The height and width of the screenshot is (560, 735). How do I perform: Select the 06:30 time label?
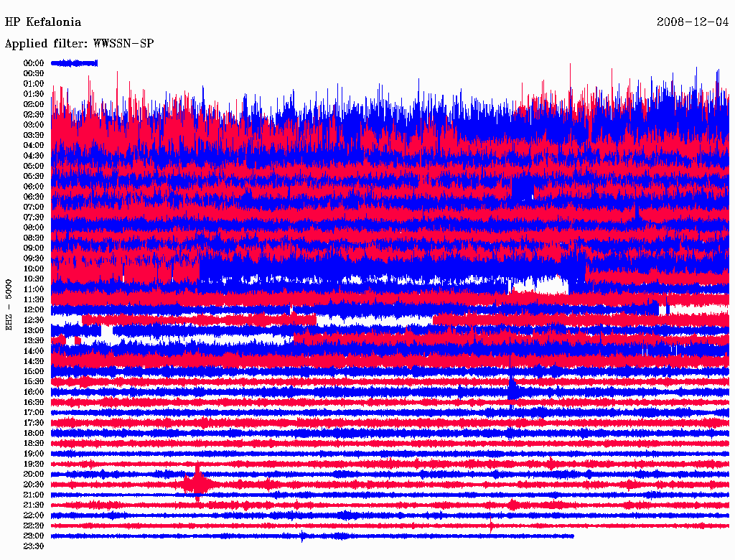[34, 197]
